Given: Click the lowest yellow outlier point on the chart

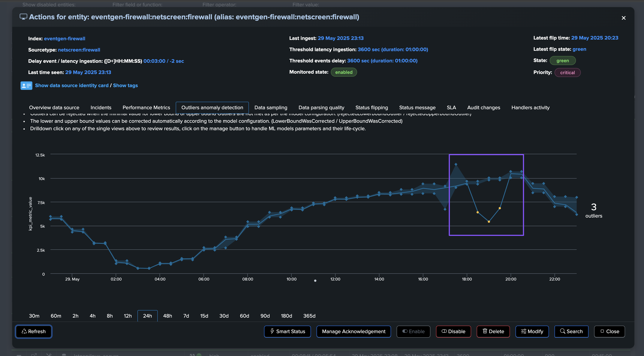Looking at the screenshot, I should (x=489, y=222).
